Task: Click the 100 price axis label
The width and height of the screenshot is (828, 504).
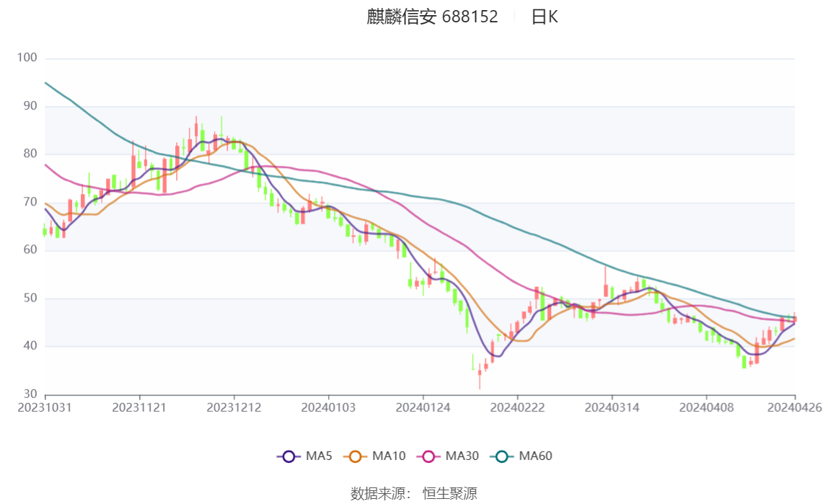Action: (x=27, y=58)
